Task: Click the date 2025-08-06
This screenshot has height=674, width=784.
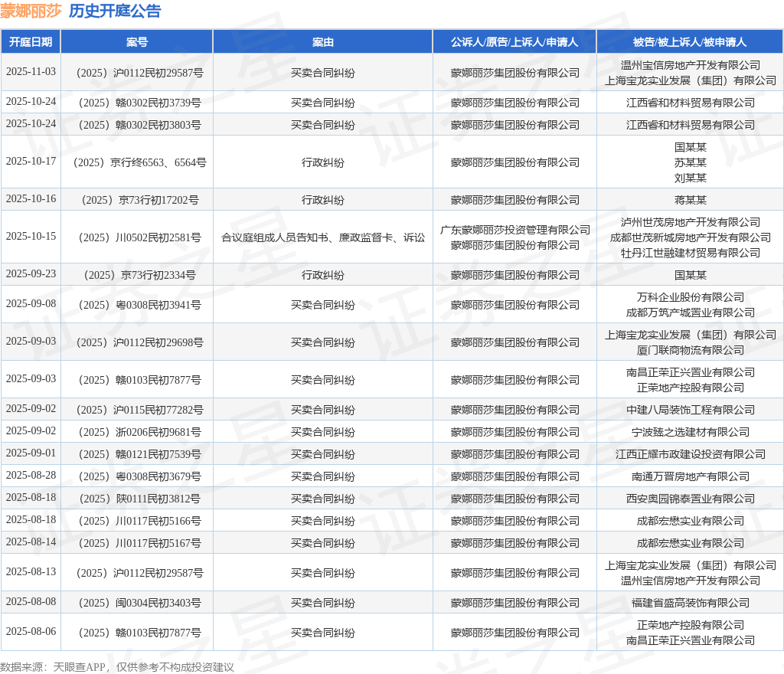Action: click(31, 632)
